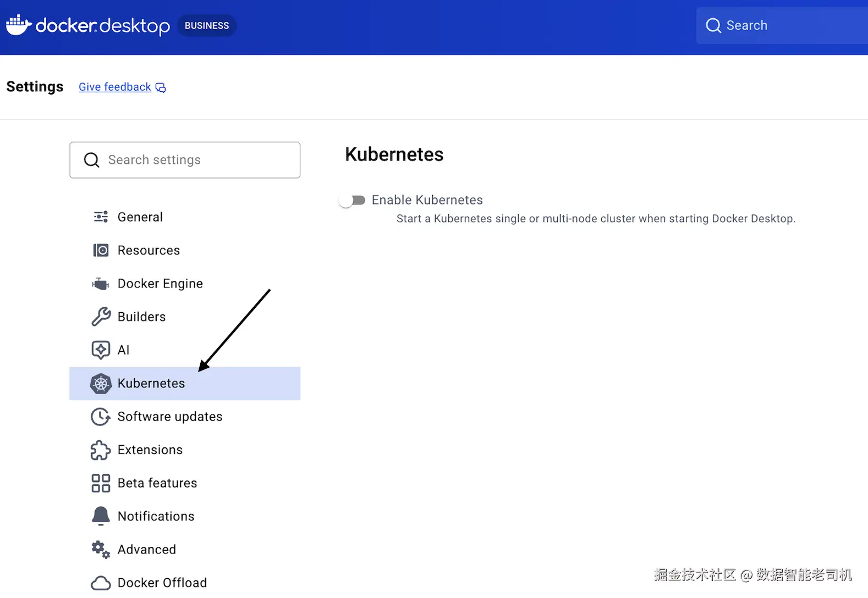
Task: Click the Builders wrench icon
Action: [x=101, y=317]
